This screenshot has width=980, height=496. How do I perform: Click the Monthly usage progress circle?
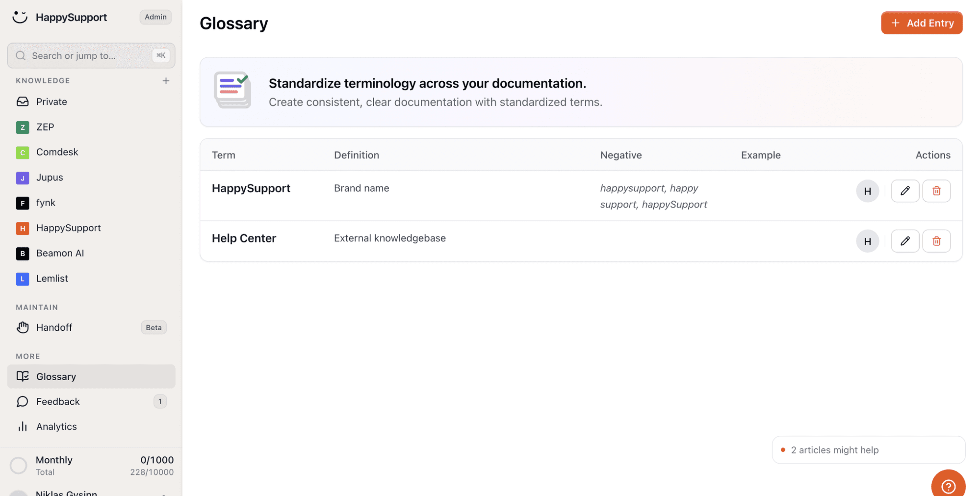(18, 465)
